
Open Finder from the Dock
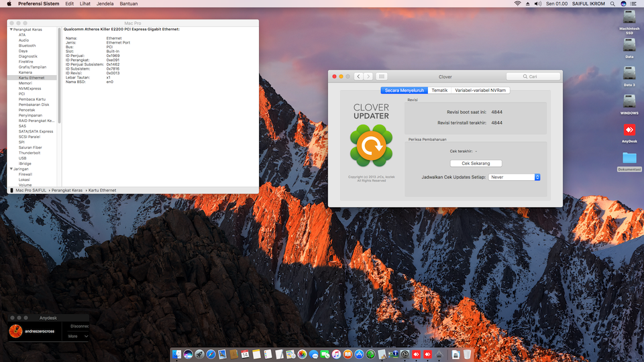[176, 354]
